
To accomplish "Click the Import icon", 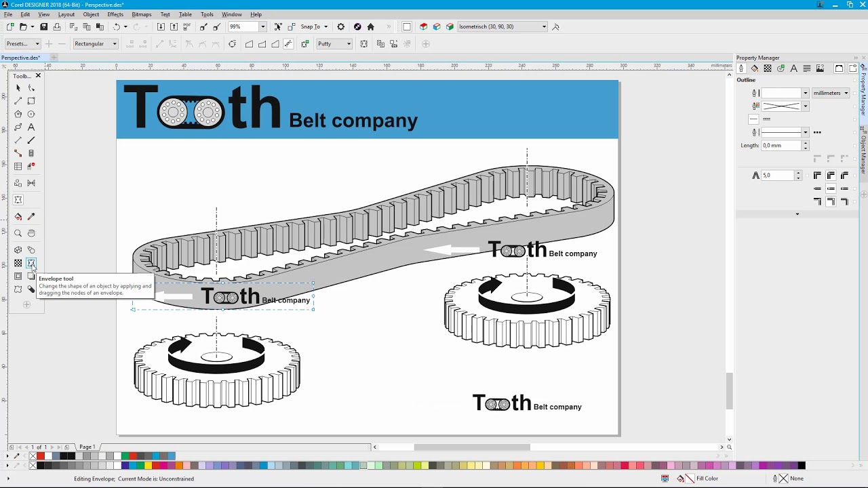I will pyautogui.click(x=161, y=27).
